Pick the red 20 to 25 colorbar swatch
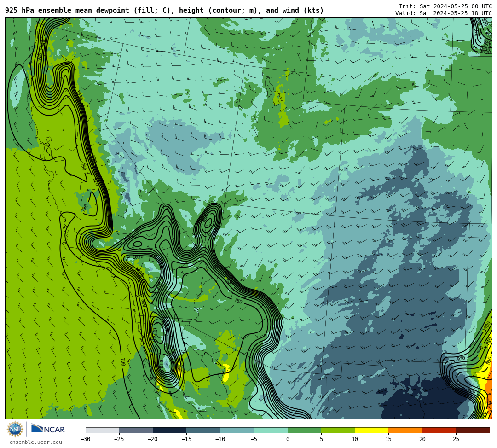This screenshot has width=497, height=448. pos(439,430)
